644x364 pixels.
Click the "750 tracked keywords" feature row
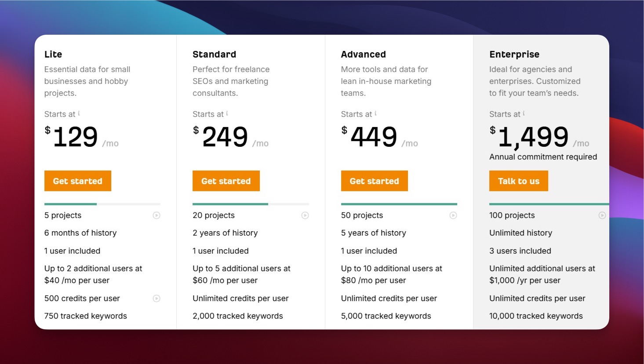click(85, 316)
